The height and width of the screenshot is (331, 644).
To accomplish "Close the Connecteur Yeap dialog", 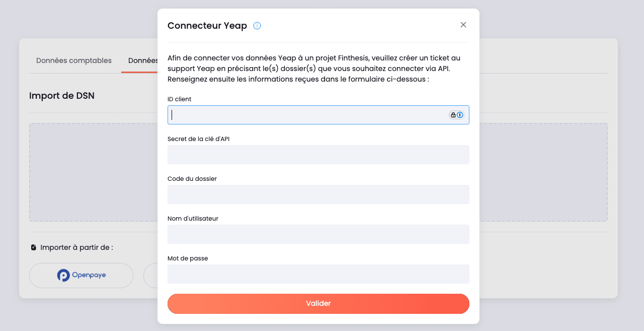I will pos(463,24).
